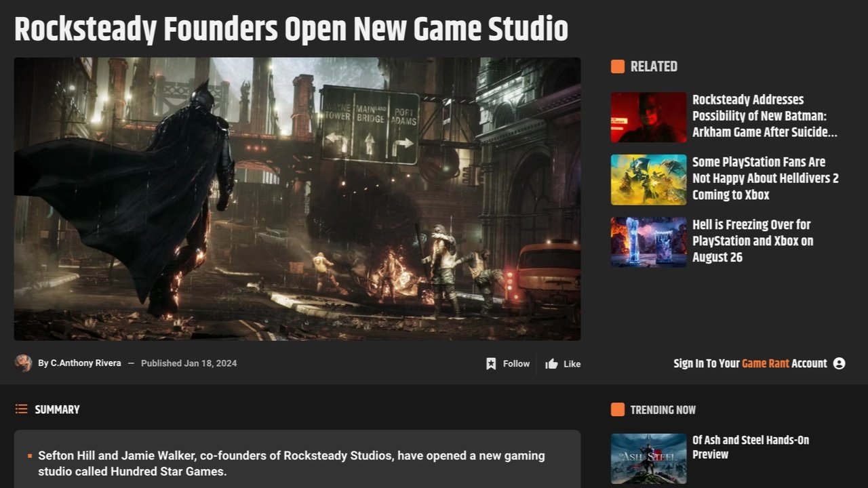Image resolution: width=868 pixels, height=488 pixels.
Task: Click the TRENDING NOW section heading
Action: point(663,409)
